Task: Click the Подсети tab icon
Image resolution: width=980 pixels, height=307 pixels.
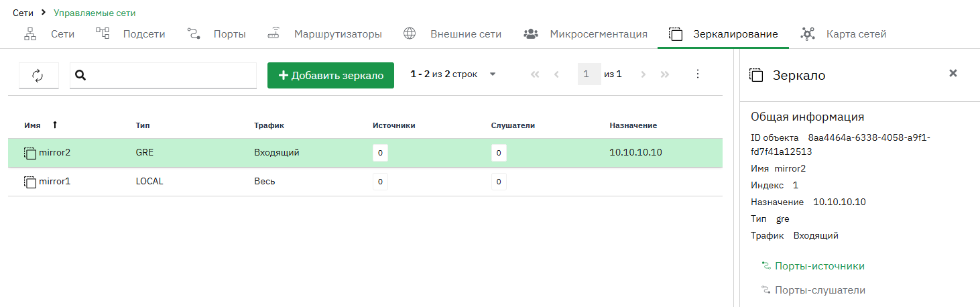Action: point(102,34)
